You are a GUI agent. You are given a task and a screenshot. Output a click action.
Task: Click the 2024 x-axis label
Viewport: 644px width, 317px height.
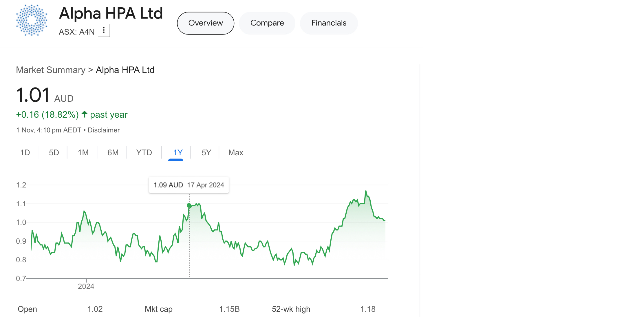[86, 286]
